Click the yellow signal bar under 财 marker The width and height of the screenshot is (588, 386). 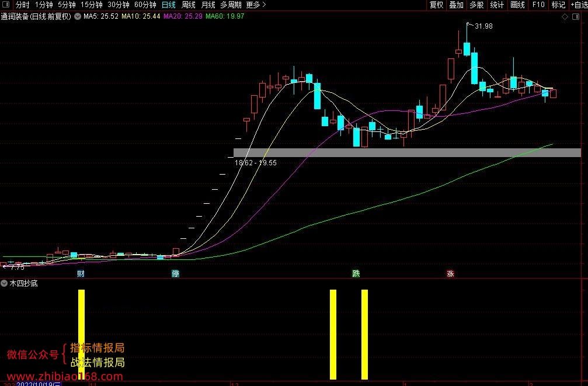81,335
